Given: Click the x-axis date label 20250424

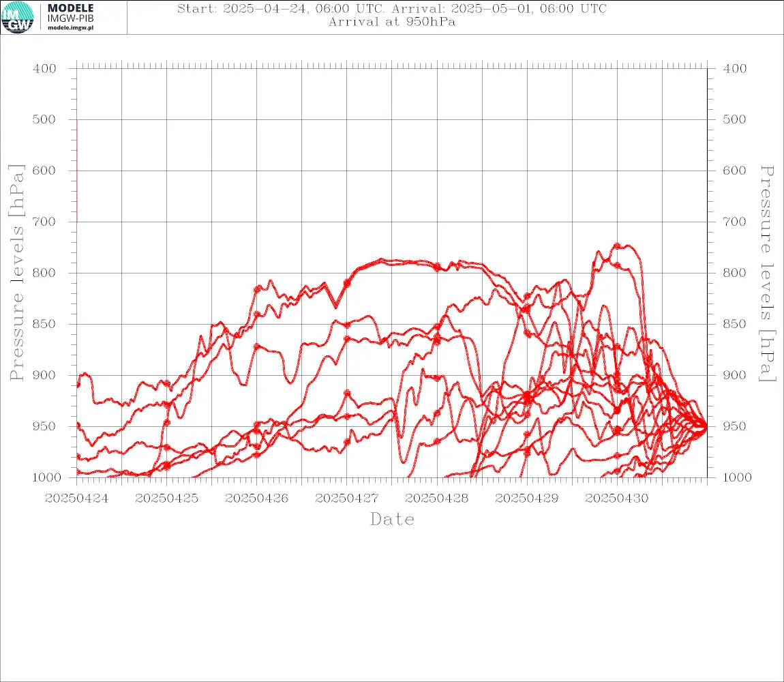Looking at the screenshot, I should [76, 499].
